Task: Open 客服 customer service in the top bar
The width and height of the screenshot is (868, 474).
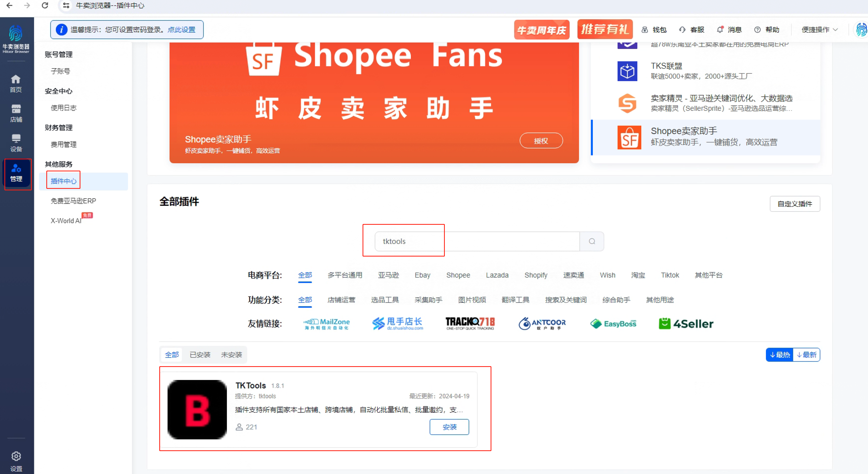Action: [692, 30]
